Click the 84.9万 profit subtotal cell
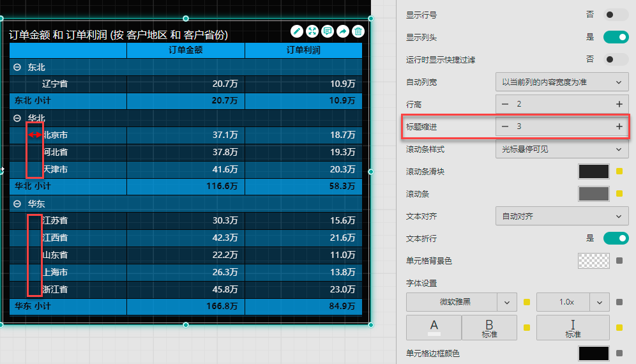This screenshot has width=636, height=364. 303,307
